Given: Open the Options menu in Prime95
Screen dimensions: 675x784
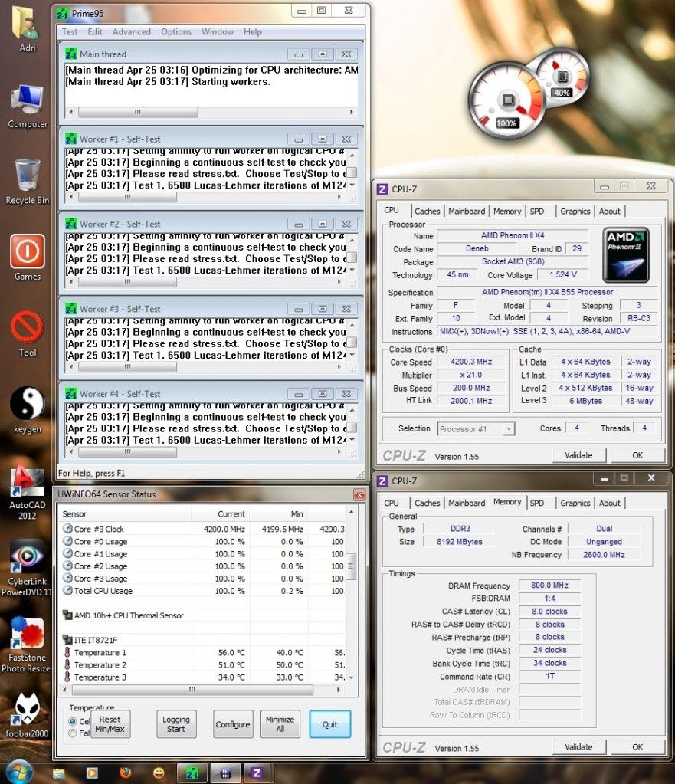Looking at the screenshot, I should click(176, 31).
